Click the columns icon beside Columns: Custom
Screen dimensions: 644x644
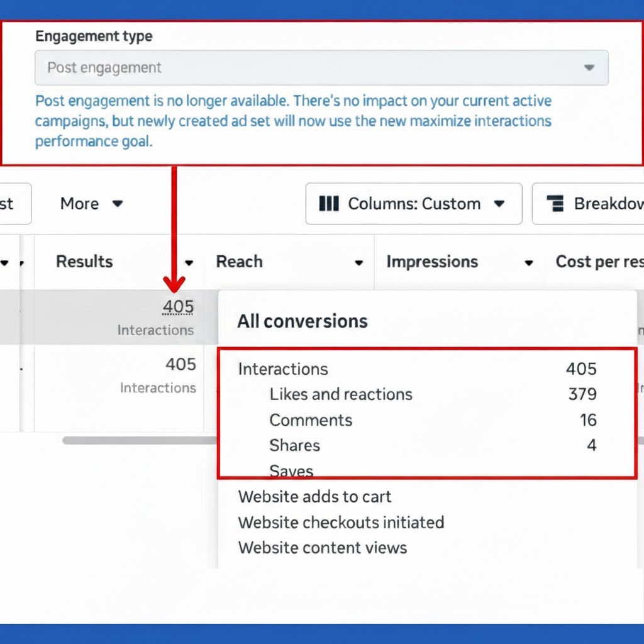click(x=329, y=204)
